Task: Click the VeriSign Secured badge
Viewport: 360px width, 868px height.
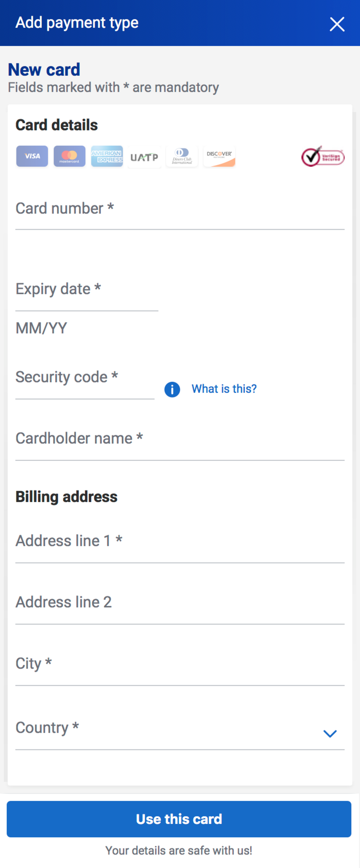Action: (322, 156)
